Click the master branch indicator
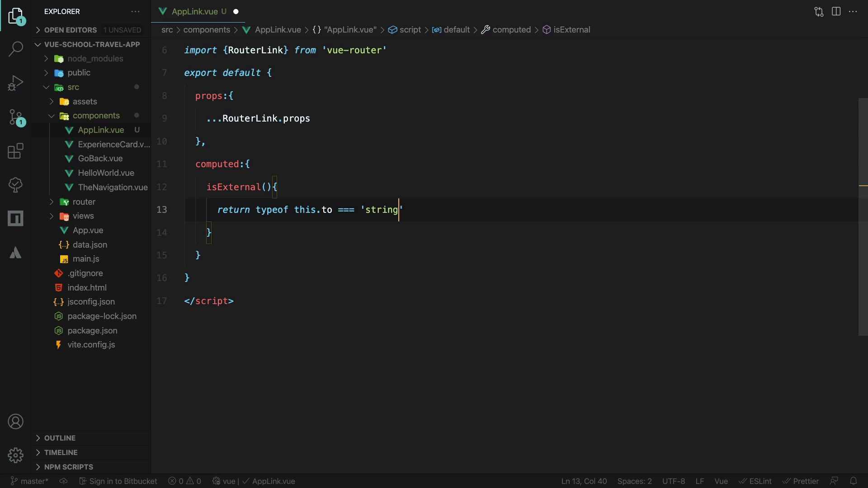 pyautogui.click(x=30, y=481)
